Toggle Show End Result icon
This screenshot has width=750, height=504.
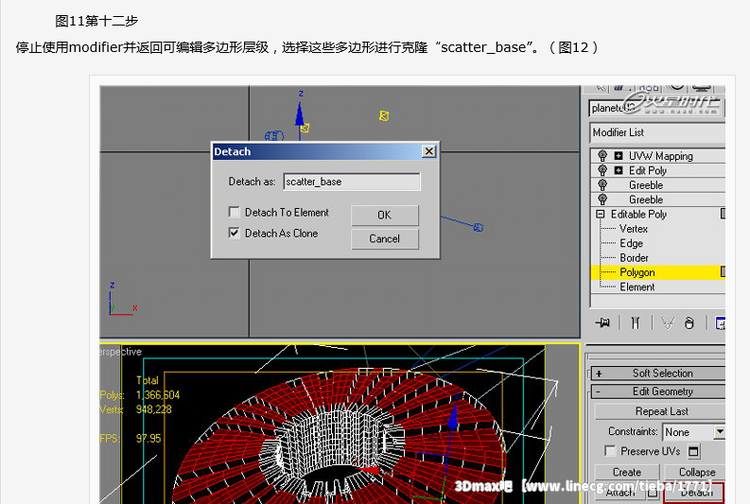pos(635,323)
